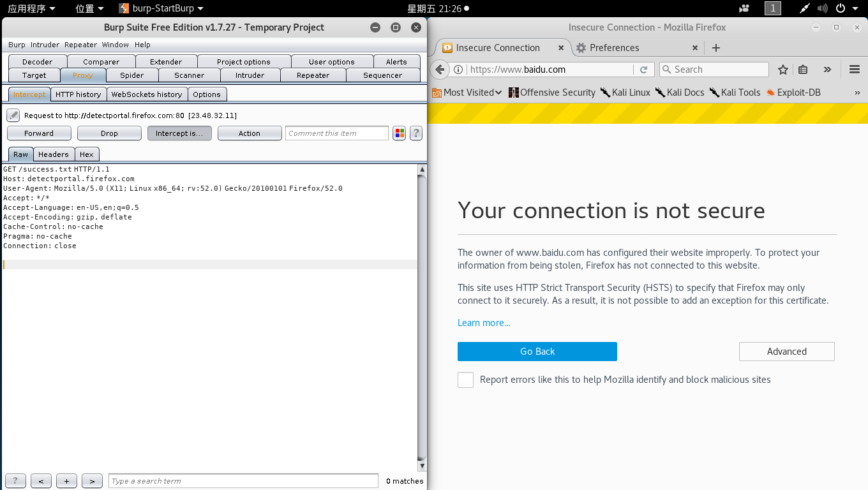Image resolution: width=868 pixels, height=490 pixels.
Task: Switch to the Extender tab
Action: [166, 62]
